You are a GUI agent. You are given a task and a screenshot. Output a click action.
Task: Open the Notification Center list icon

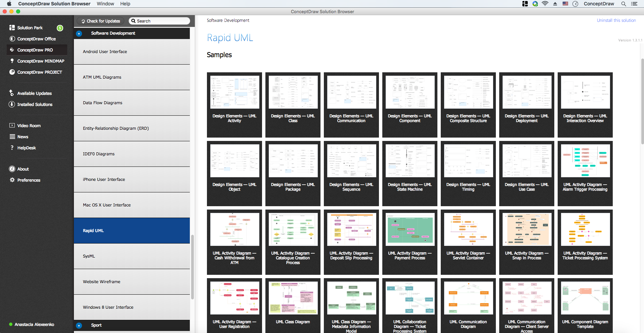click(x=634, y=4)
